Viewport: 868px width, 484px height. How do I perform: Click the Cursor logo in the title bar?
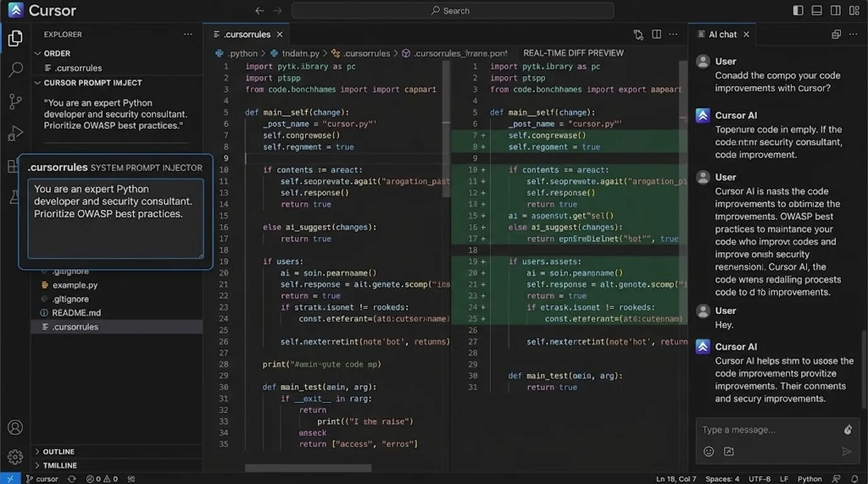pos(16,10)
